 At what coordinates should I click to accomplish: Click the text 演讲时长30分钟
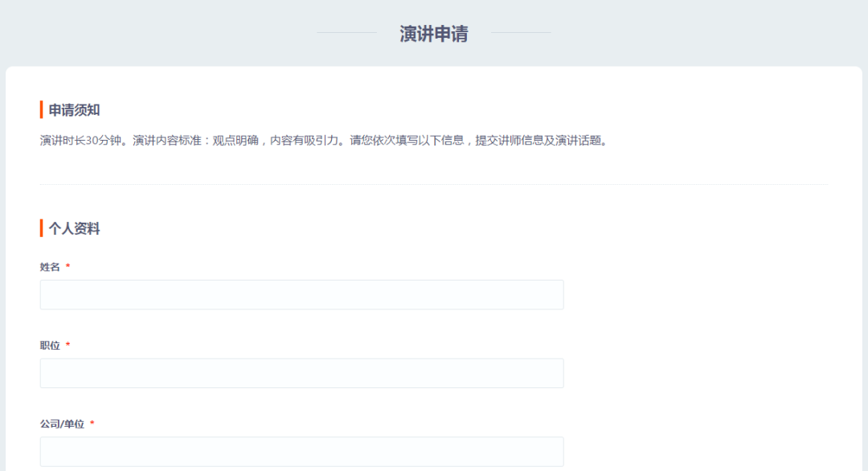[x=80, y=141]
